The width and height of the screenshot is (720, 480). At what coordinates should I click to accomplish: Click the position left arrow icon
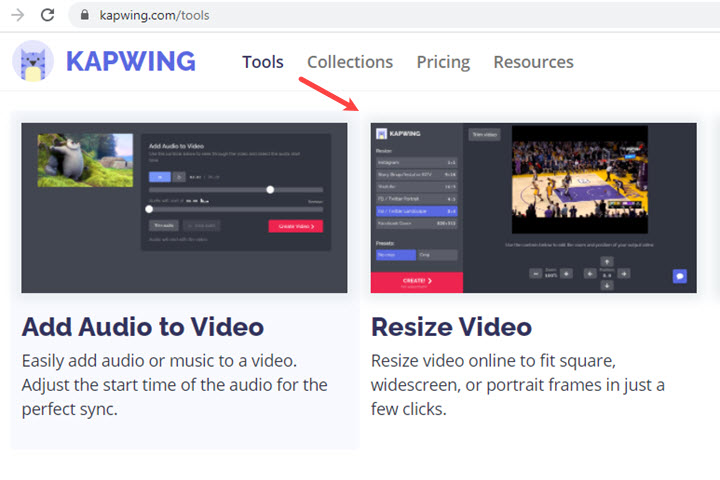click(590, 274)
